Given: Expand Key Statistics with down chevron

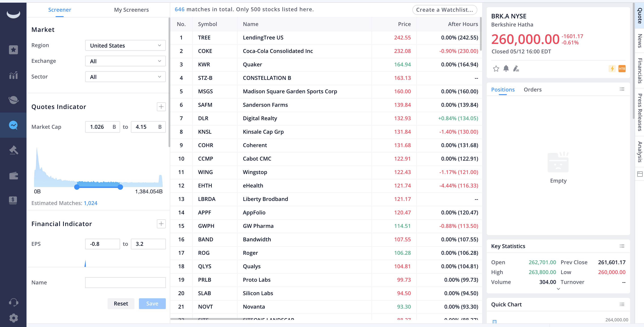Looking at the screenshot, I should (x=558, y=289).
